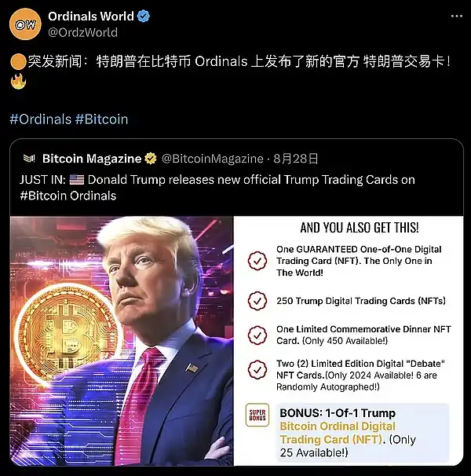Open the #Bitcoin hashtag in the quoted tweet
471x476 pixels.
(x=43, y=196)
